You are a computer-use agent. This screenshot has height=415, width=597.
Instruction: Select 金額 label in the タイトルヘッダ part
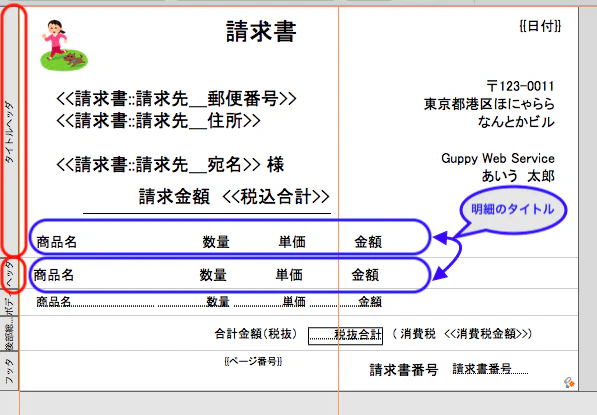[x=368, y=242]
